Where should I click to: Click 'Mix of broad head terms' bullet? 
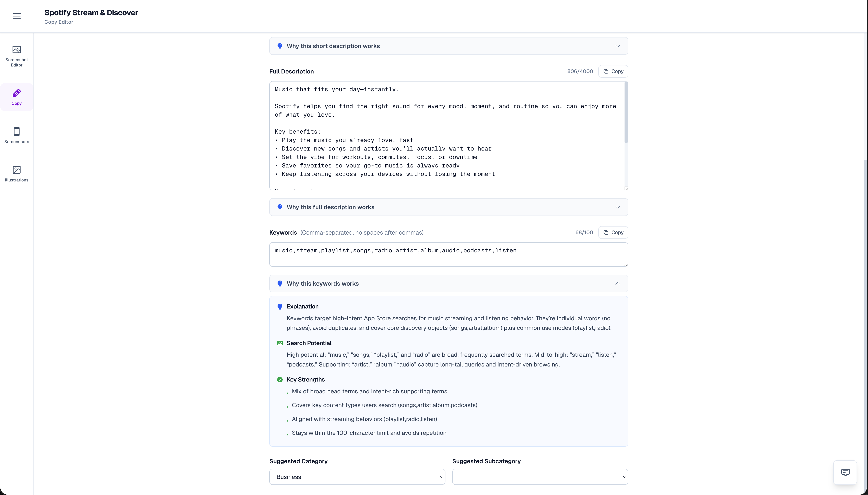coord(369,392)
